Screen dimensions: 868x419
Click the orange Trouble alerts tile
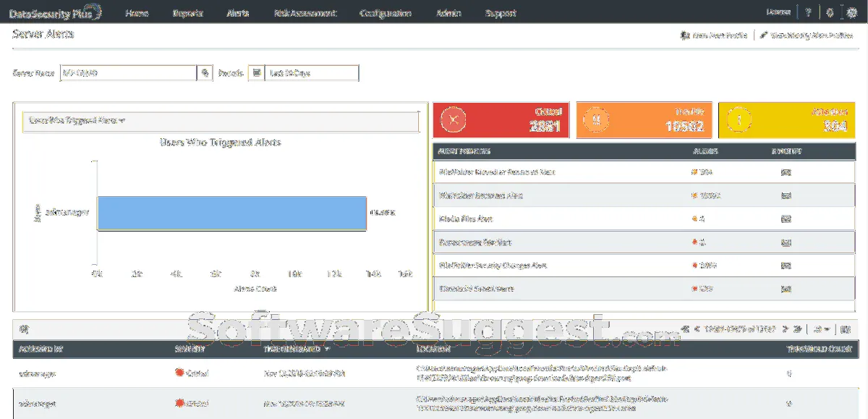[644, 119]
